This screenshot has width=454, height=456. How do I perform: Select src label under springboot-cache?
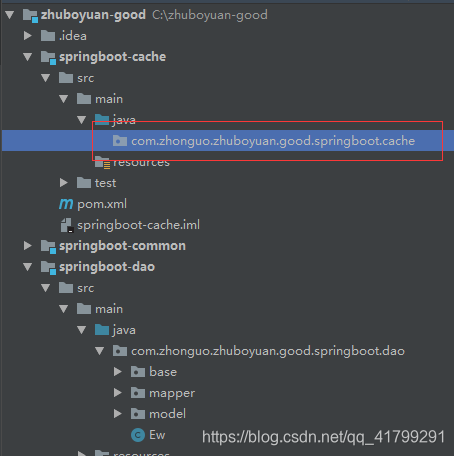(86, 78)
